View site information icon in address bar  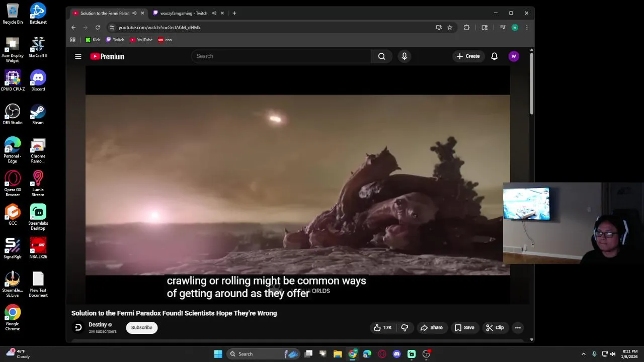(112, 28)
